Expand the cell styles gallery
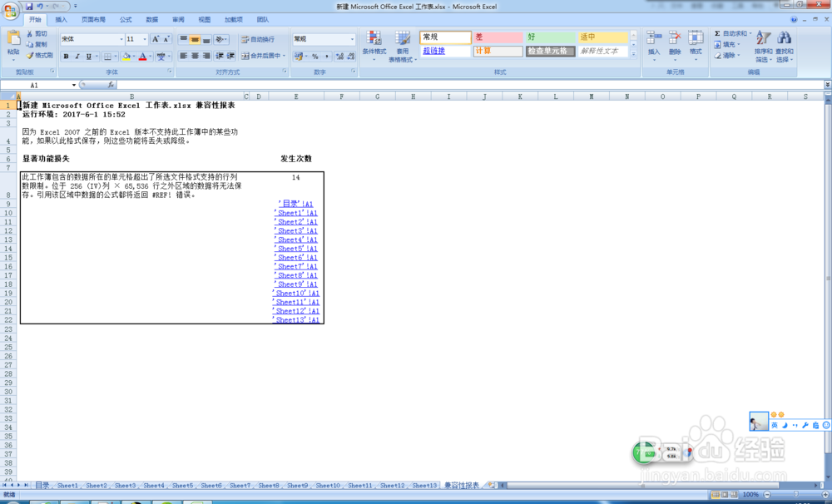Viewport: 832px width, 504px height. pos(633,53)
